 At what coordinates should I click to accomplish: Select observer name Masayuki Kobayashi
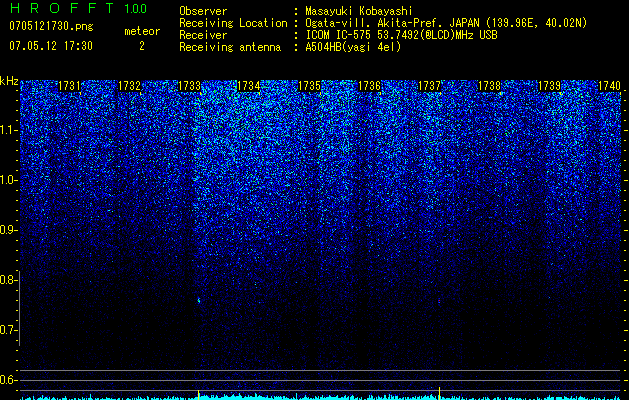point(359,12)
